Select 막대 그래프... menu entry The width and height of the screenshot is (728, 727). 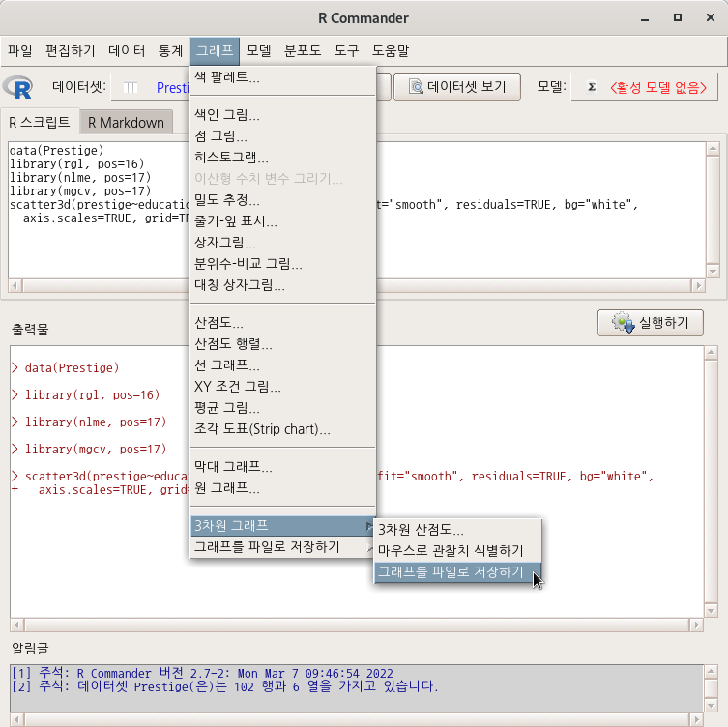(282, 467)
